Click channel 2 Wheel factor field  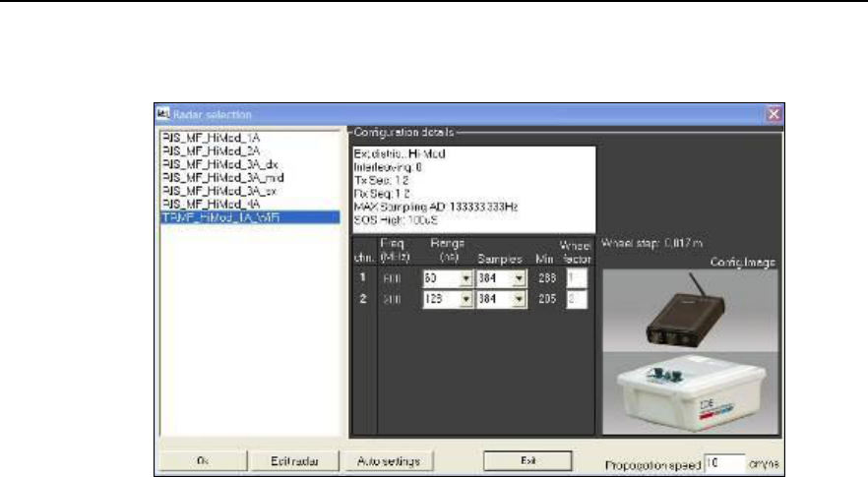[577, 299]
